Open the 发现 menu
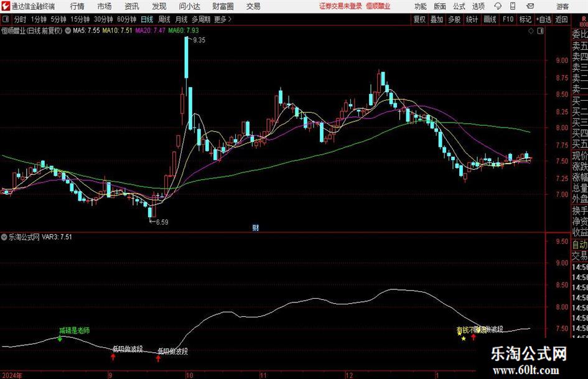 159,6
